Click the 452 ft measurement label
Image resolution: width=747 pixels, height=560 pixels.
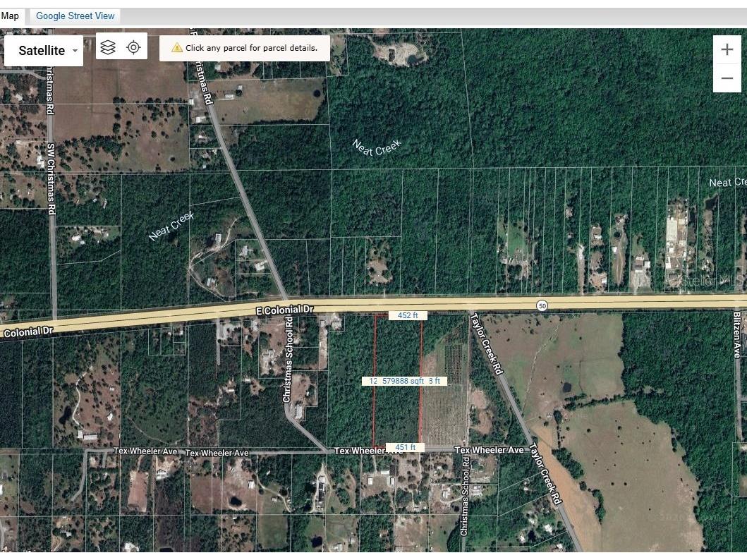point(408,316)
